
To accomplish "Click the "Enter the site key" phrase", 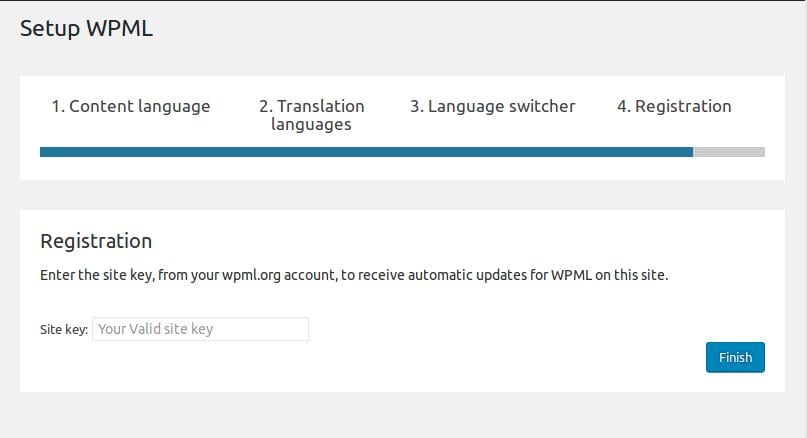I will coord(93,274).
